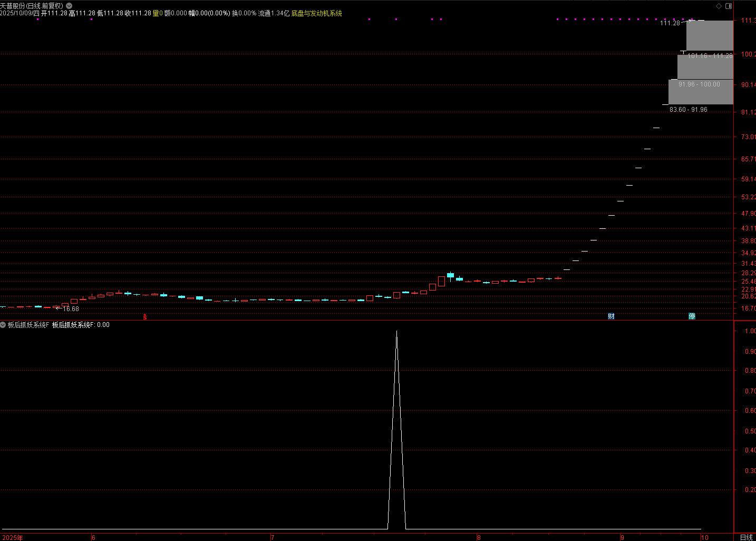The image size is (756, 541).
Task: Open dropdown arrow beside 天普股份 title
Action: [x=69, y=6]
